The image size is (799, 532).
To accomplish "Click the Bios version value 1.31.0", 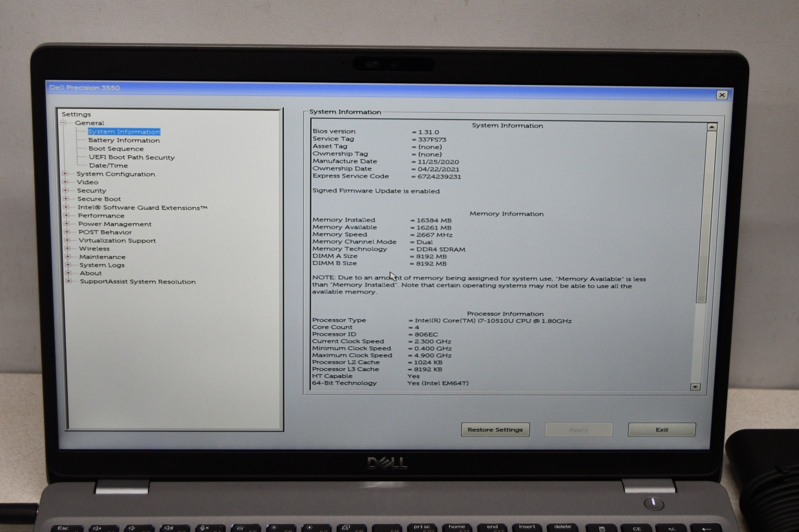I will click(428, 132).
